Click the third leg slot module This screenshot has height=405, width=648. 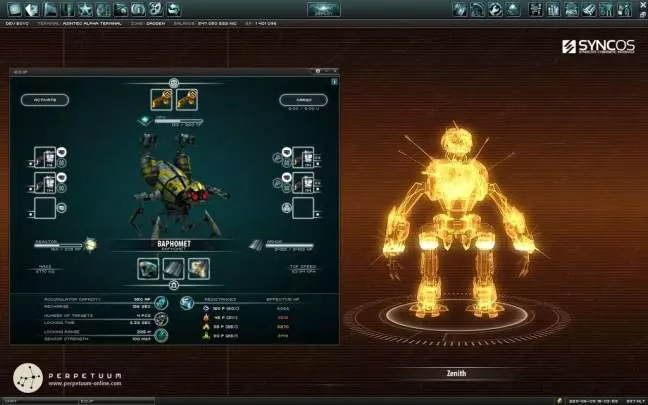pyautogui.click(x=198, y=267)
